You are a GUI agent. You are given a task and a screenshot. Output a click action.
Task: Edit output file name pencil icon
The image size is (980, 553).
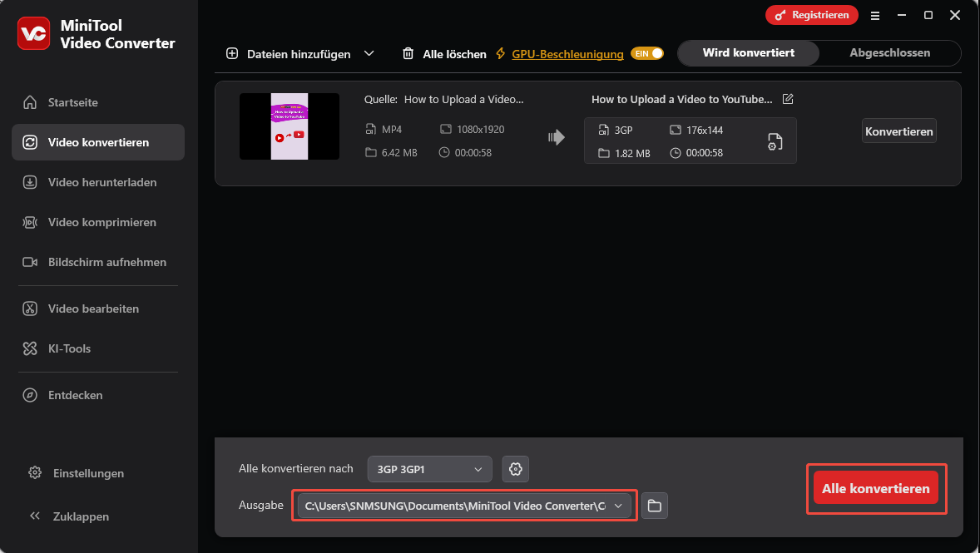pyautogui.click(x=788, y=99)
